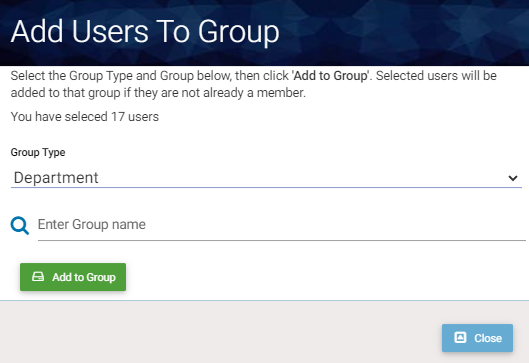Click the magnifying glass search icon

20,225
